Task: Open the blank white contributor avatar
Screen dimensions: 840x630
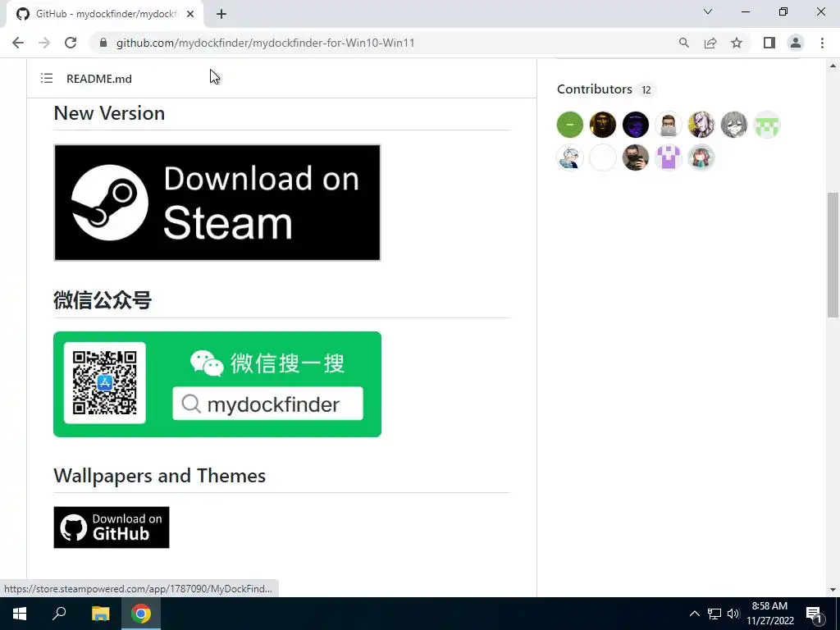Action: tap(603, 157)
